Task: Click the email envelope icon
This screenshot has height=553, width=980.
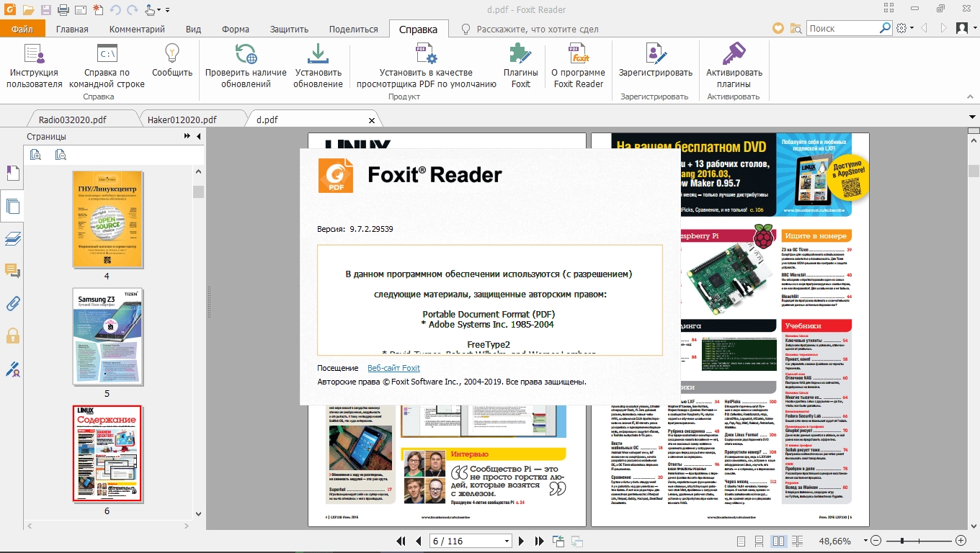Action: (x=80, y=10)
